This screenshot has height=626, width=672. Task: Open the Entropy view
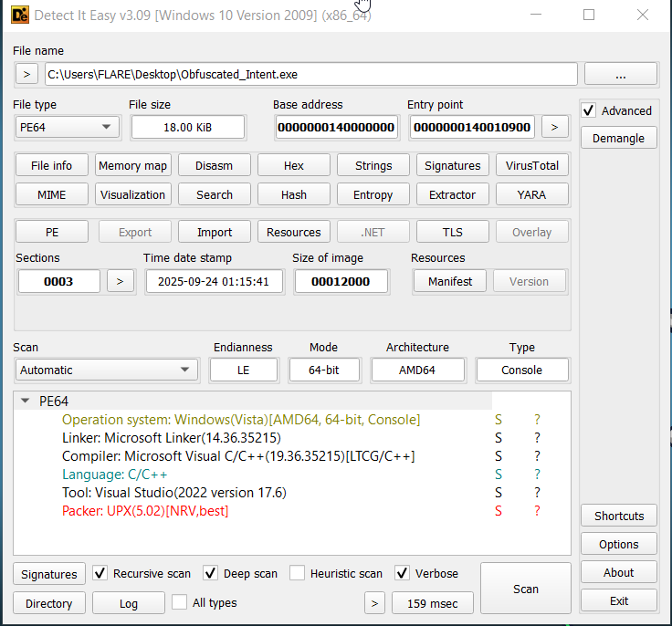(x=373, y=194)
